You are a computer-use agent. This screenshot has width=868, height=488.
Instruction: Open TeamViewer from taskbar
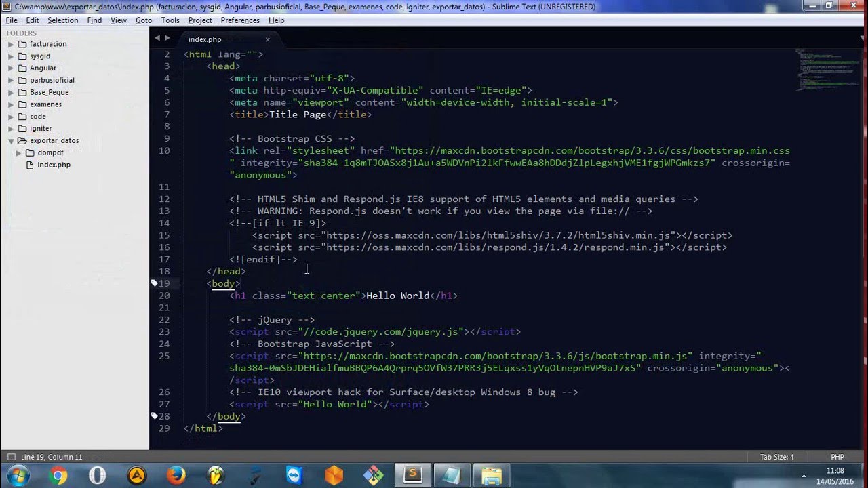click(x=294, y=476)
